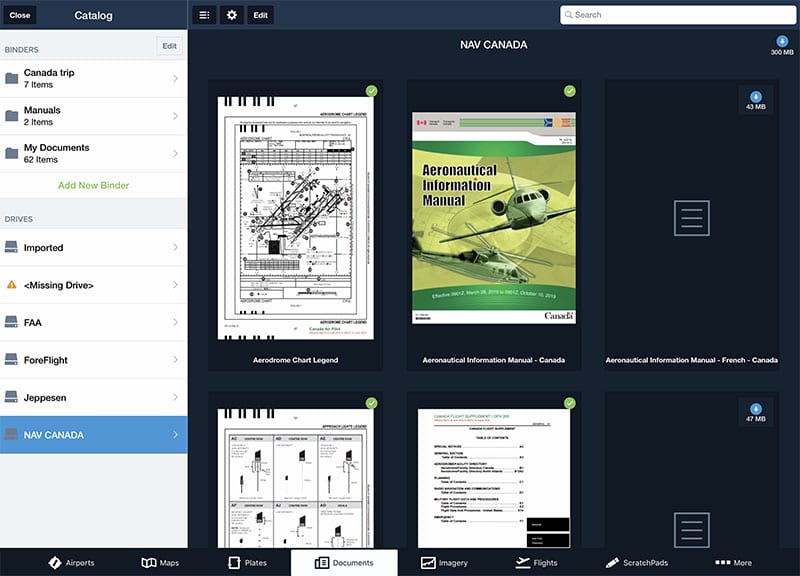Viewport: 800px width, 576px height.
Task: Click Manuals binder folder icon
Action: (11, 116)
